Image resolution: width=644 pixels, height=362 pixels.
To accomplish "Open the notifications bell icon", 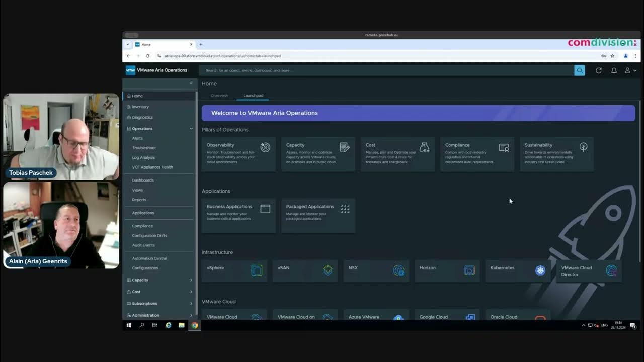I will [x=614, y=70].
